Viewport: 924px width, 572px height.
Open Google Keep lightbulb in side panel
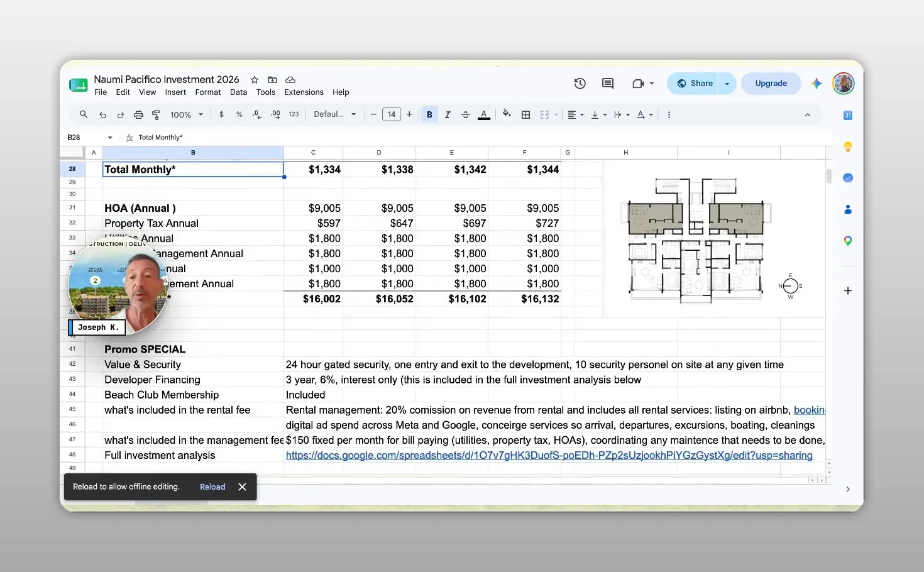847,146
